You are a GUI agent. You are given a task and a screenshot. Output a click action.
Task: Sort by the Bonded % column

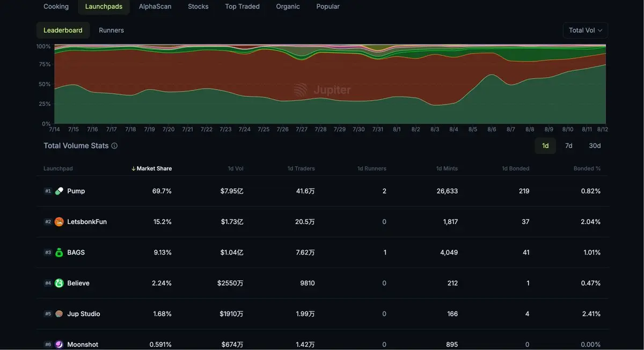(x=587, y=168)
